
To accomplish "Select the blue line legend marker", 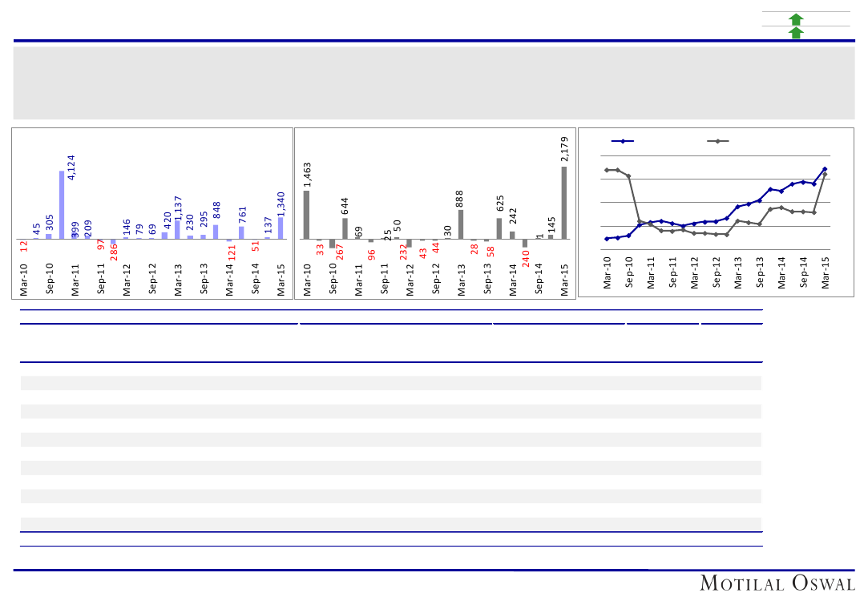I will (x=623, y=141).
